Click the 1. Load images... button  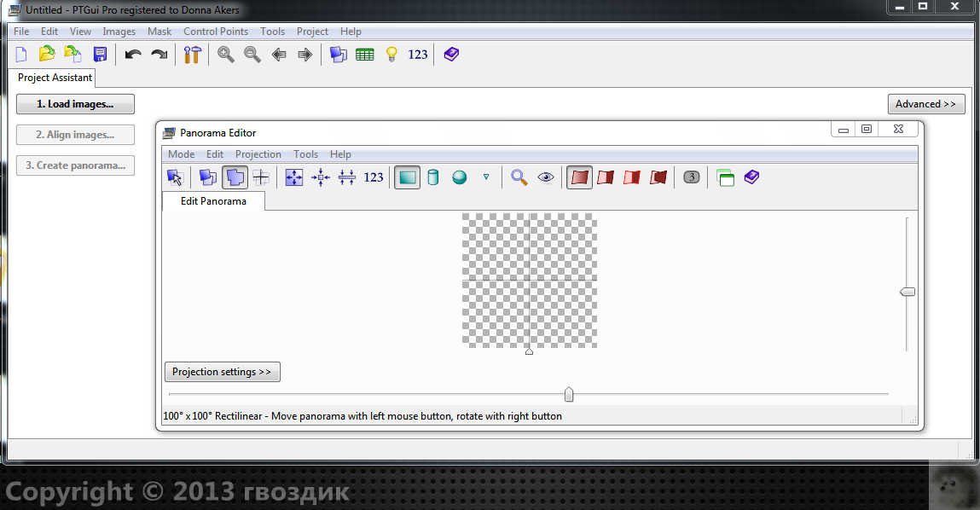point(75,104)
